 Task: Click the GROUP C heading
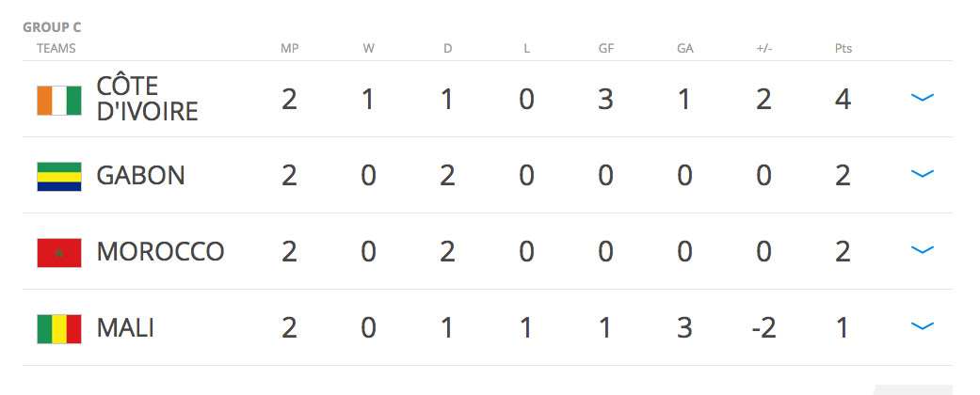(x=52, y=27)
